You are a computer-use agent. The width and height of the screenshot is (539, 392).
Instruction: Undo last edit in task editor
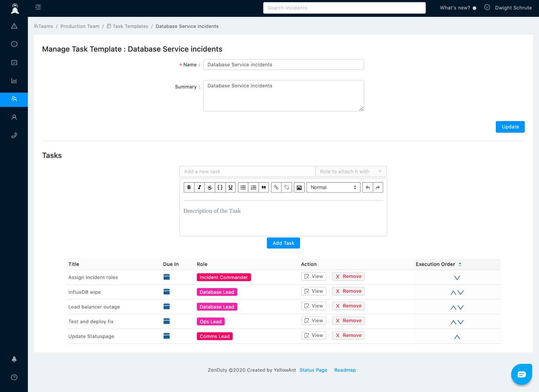pos(367,187)
